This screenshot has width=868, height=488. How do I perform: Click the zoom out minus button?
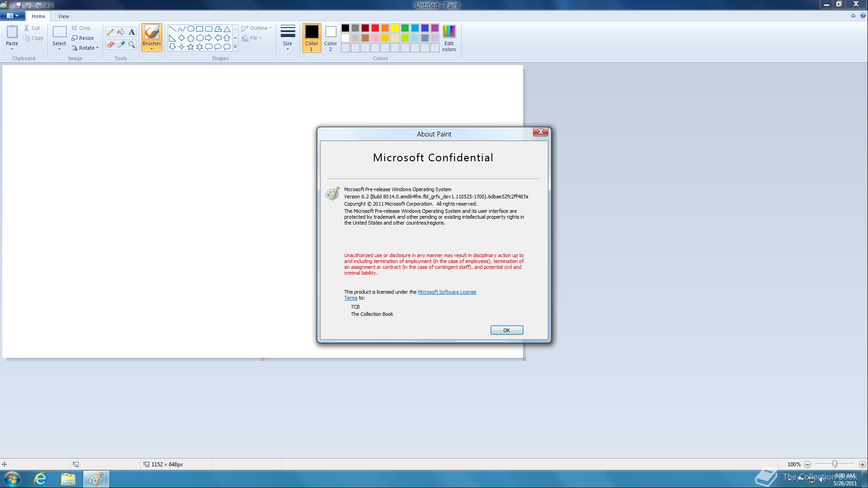click(807, 465)
